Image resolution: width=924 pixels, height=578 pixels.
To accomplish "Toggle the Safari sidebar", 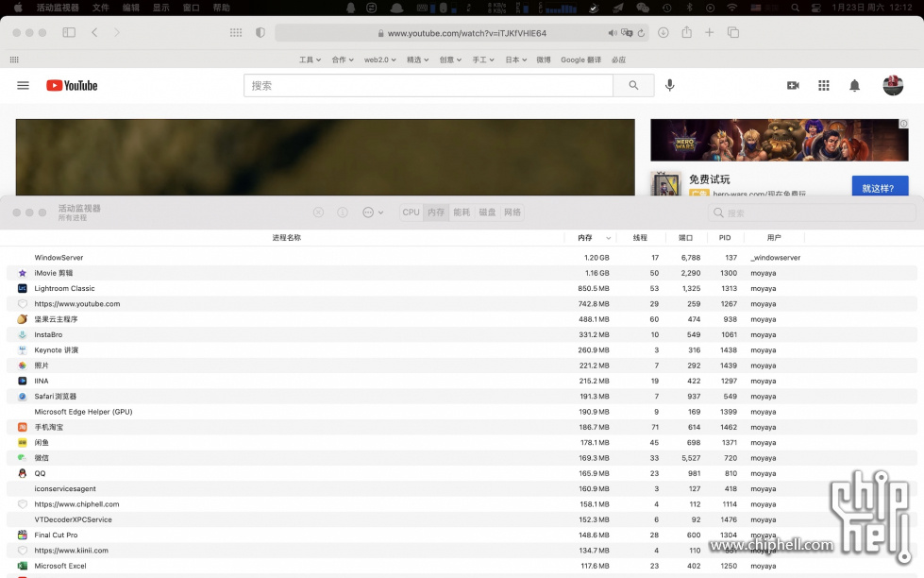I will tap(69, 32).
